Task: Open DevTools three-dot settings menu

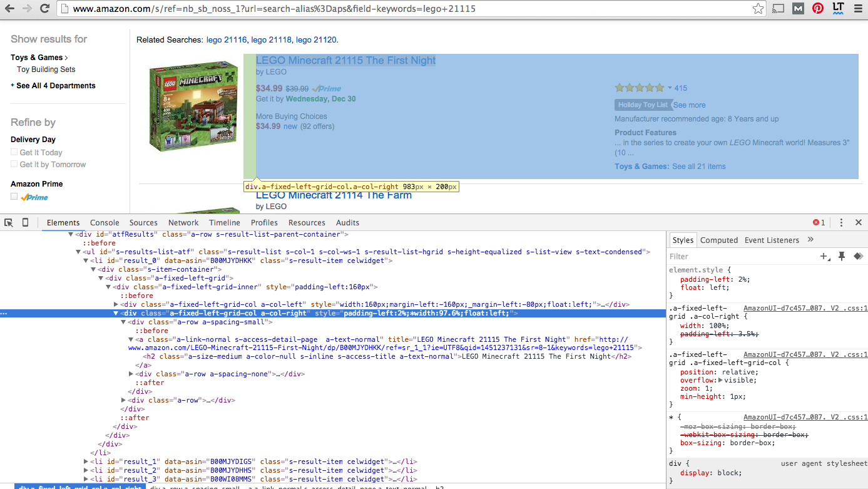Action: click(x=842, y=222)
